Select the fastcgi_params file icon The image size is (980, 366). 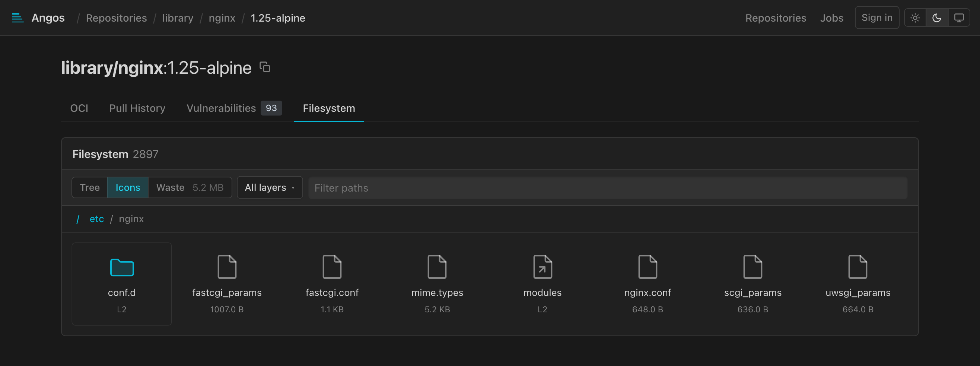pyautogui.click(x=227, y=267)
